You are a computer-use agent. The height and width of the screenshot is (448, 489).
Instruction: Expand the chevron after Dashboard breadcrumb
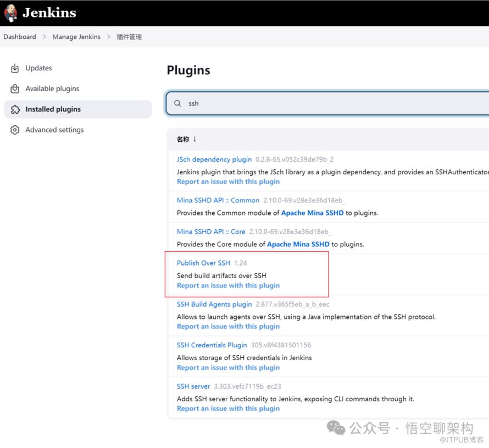45,37
